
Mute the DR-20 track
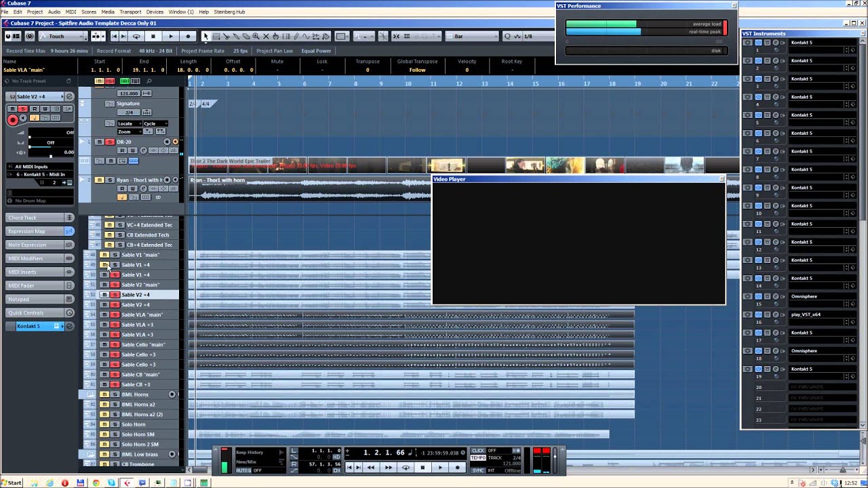point(99,142)
